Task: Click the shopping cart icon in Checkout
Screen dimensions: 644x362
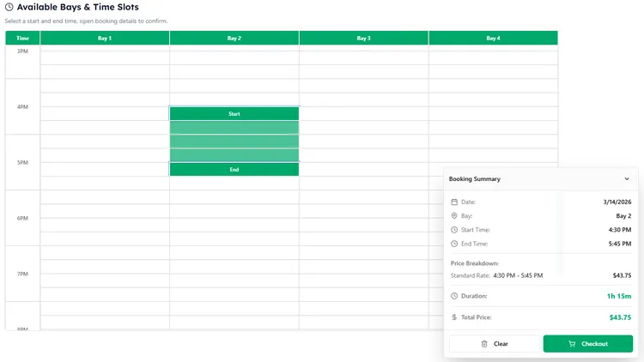Action: pyautogui.click(x=573, y=344)
